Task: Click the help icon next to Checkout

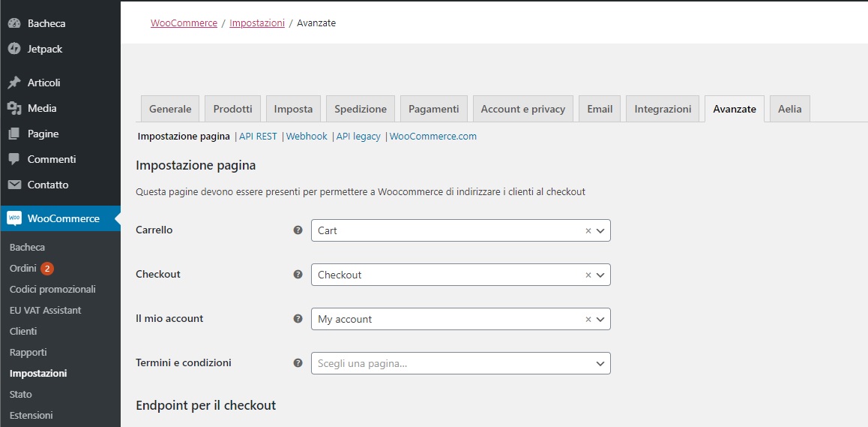Action: pyautogui.click(x=298, y=275)
